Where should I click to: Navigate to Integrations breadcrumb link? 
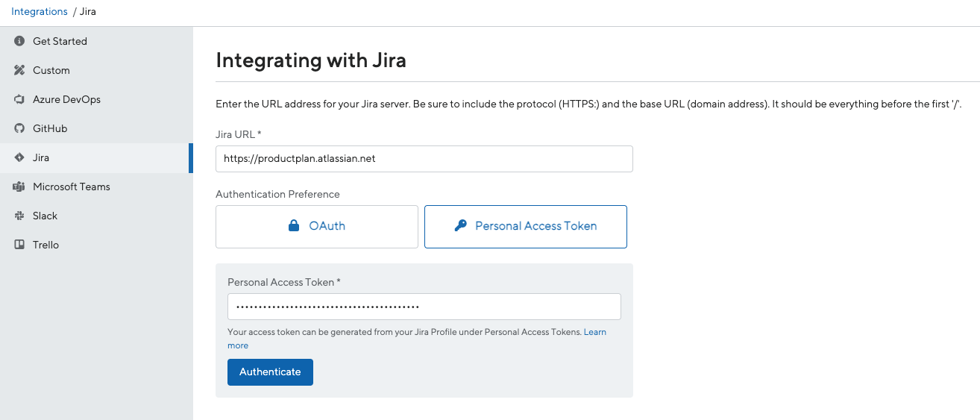tap(40, 12)
